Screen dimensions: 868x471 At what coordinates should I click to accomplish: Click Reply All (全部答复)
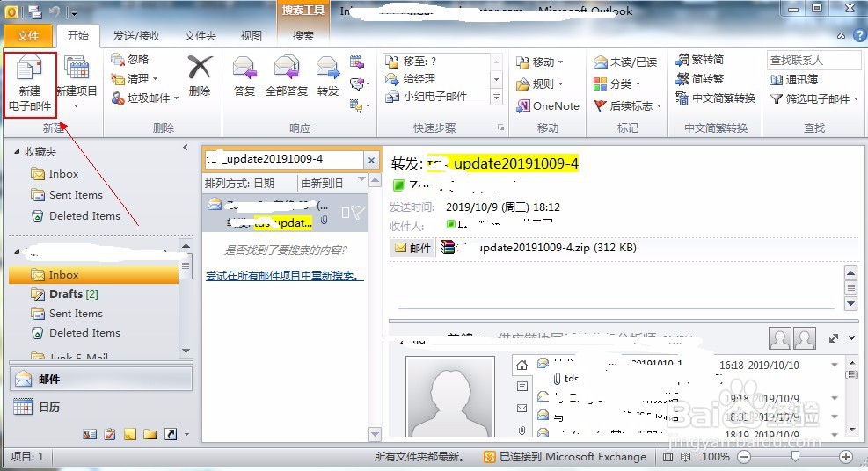click(286, 76)
